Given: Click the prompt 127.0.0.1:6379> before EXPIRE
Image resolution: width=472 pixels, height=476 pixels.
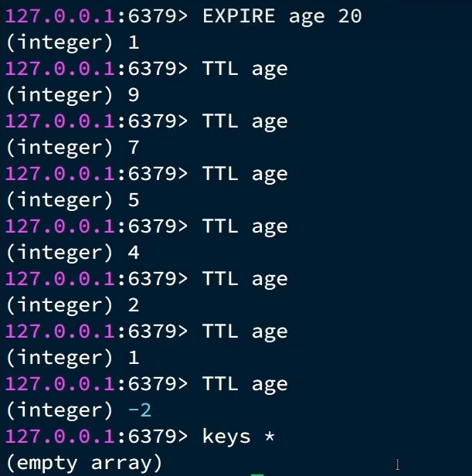Looking at the screenshot, I should 97,16.
